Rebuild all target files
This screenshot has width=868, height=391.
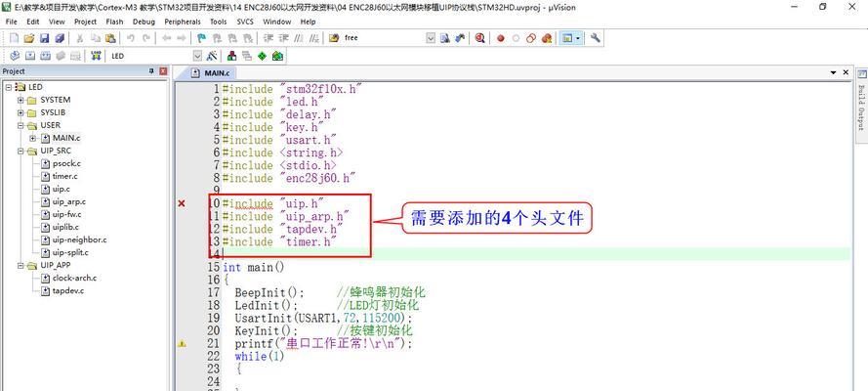[x=45, y=56]
